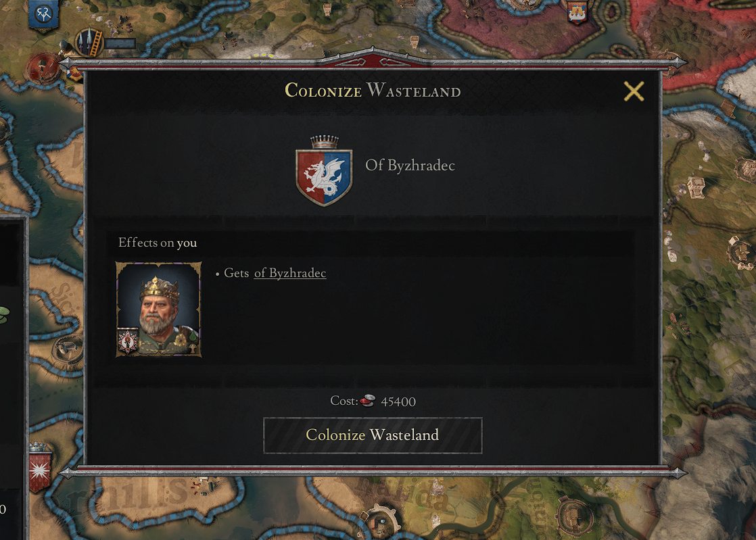
Task: Click the cost value 45400
Action: click(x=397, y=401)
